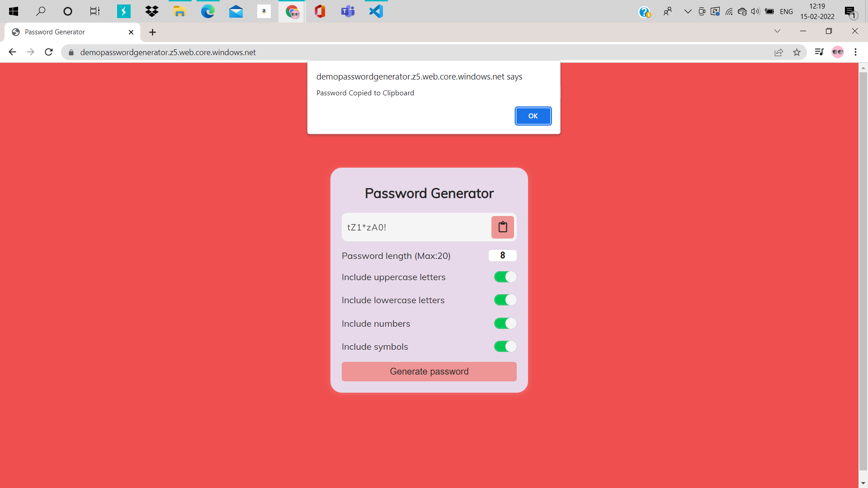Image resolution: width=868 pixels, height=488 pixels.
Task: Toggle Include lowercase letters switch
Action: click(x=505, y=300)
